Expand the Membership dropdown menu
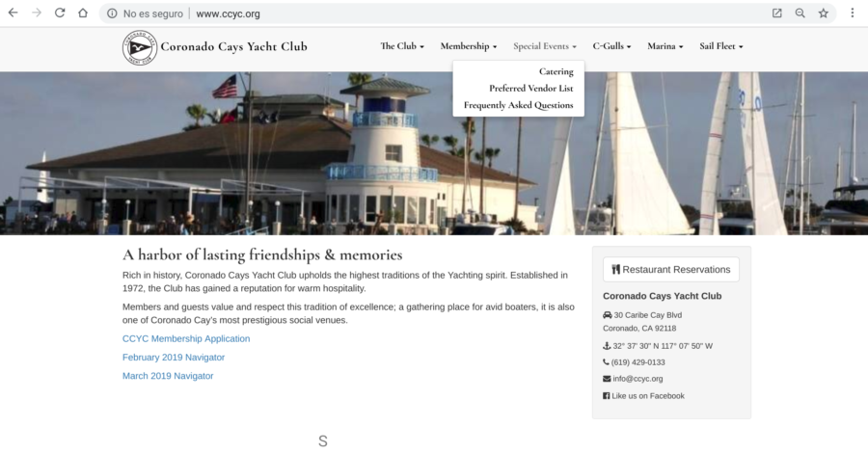This screenshot has width=868, height=453. (469, 46)
